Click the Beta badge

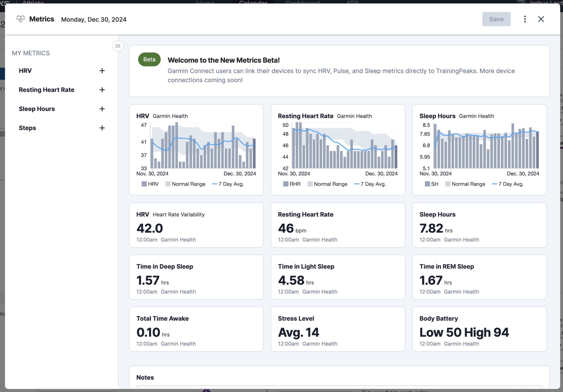coord(149,59)
